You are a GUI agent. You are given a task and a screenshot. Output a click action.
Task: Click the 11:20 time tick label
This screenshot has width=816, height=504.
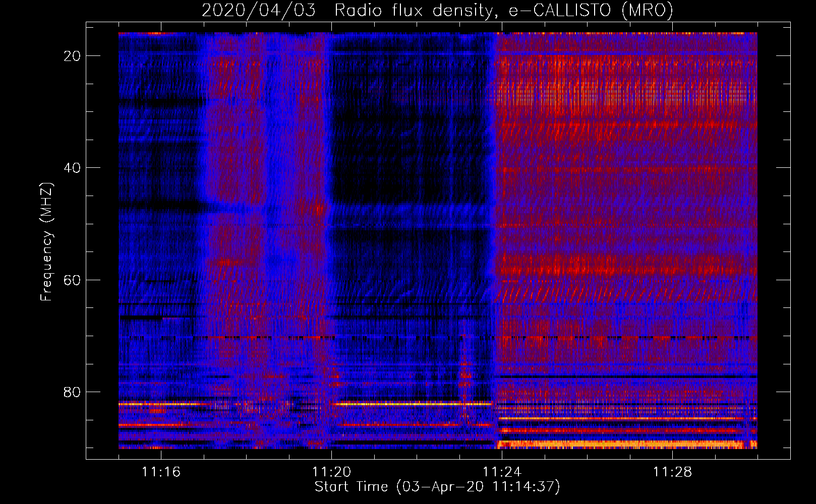[331, 472]
